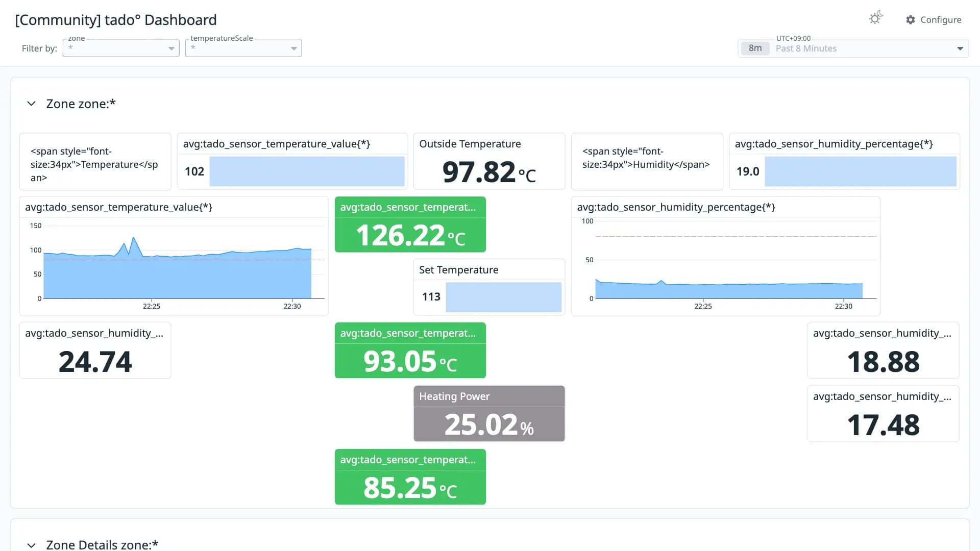Open the Past 8 Minutes time selector
This screenshot has width=980, height=551.
pyautogui.click(x=853, y=48)
